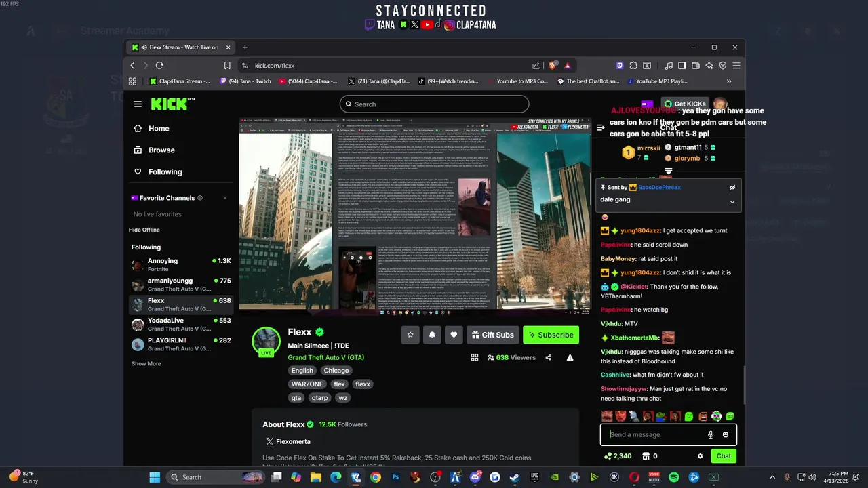Go to Home in Kick sidebar
Image resolution: width=868 pixels, height=488 pixels.
point(152,129)
